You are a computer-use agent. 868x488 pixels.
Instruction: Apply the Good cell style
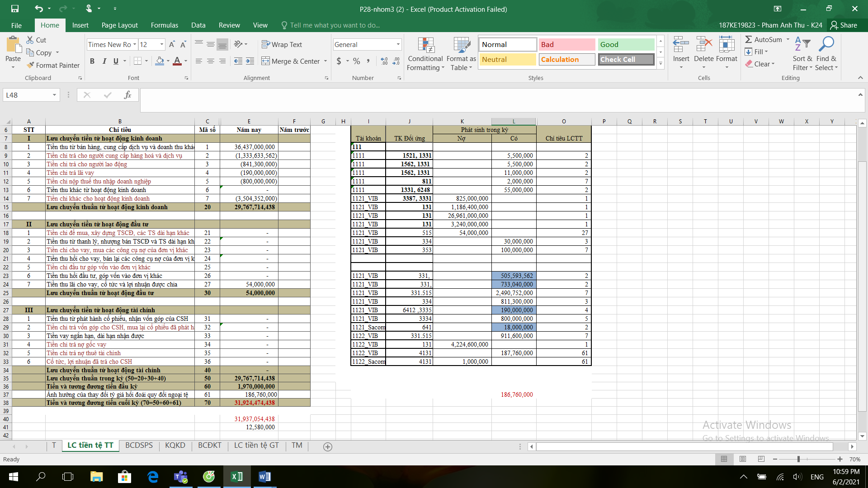point(626,45)
